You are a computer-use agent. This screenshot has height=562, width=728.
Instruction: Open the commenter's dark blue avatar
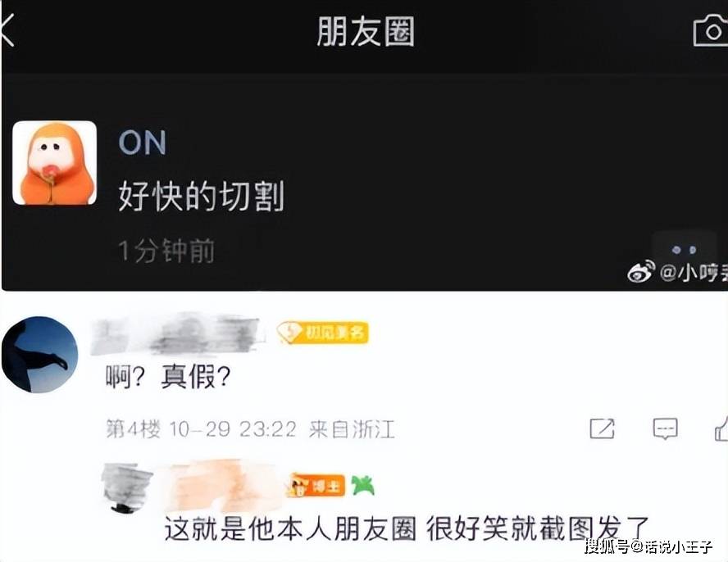click(x=40, y=355)
